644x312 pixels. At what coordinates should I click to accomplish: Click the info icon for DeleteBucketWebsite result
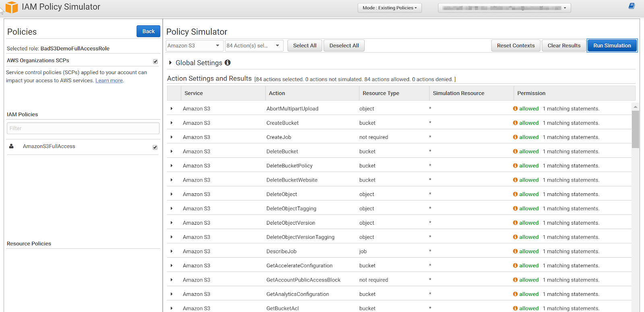coord(515,180)
